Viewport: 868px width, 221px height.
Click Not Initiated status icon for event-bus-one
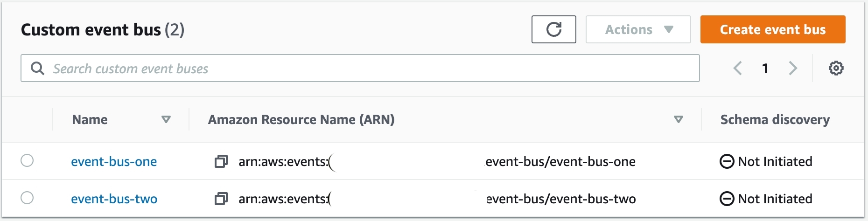pos(727,161)
